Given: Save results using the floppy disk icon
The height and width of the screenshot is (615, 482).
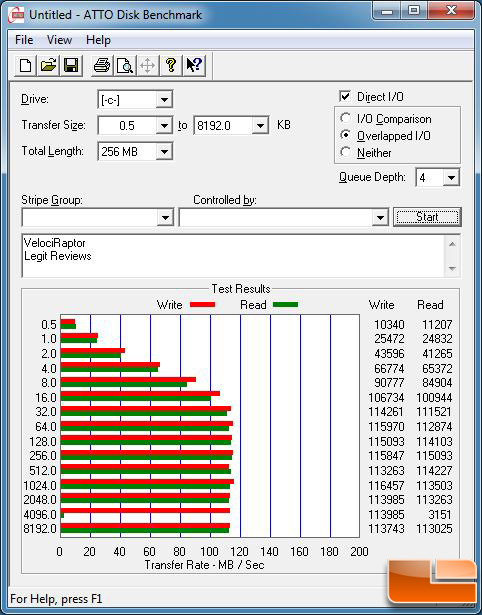Looking at the screenshot, I should 71,65.
